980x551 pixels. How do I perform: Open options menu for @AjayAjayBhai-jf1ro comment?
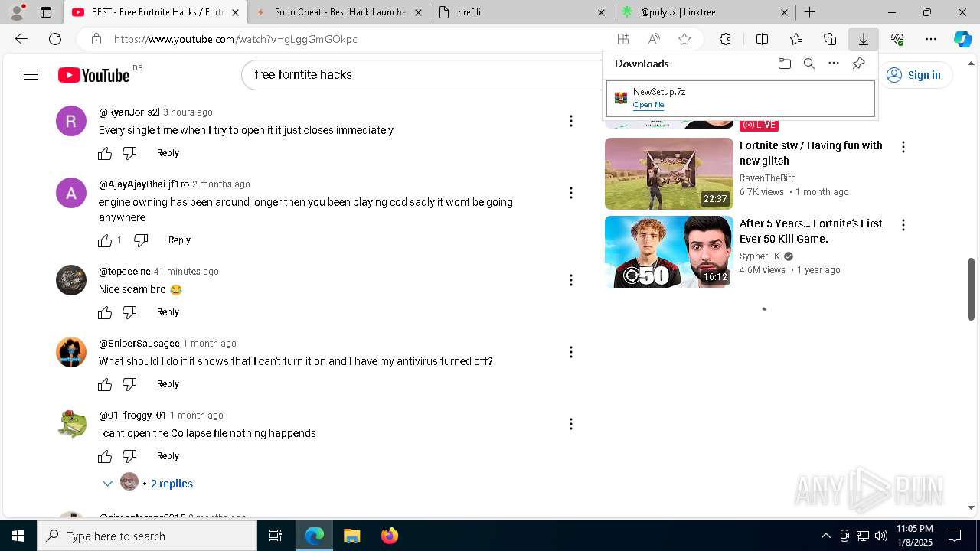point(570,193)
